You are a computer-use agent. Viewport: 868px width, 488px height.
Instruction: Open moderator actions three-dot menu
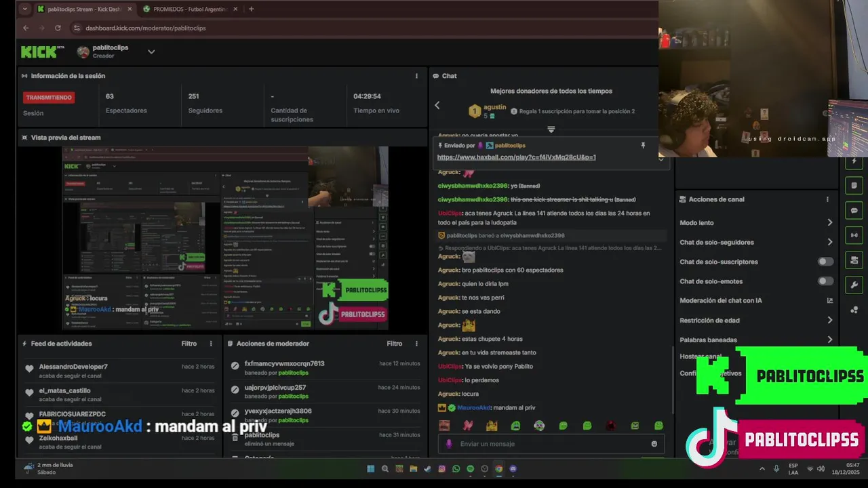pyautogui.click(x=417, y=344)
